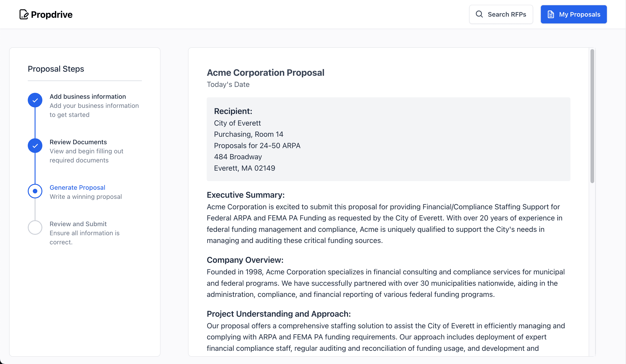Click the Project Understanding and Approach heading
626x364 pixels.
(x=278, y=314)
